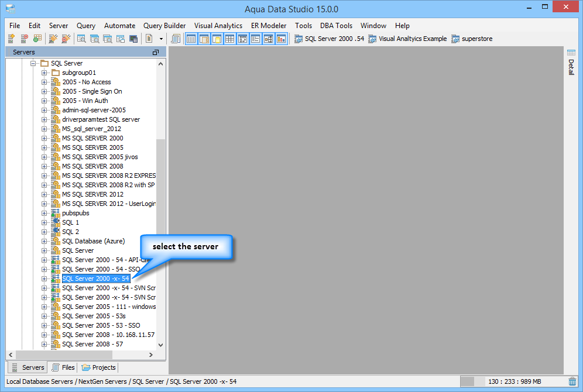
Task: Click the MS SQL SERVER 2012 server icon
Action: tap(56, 194)
